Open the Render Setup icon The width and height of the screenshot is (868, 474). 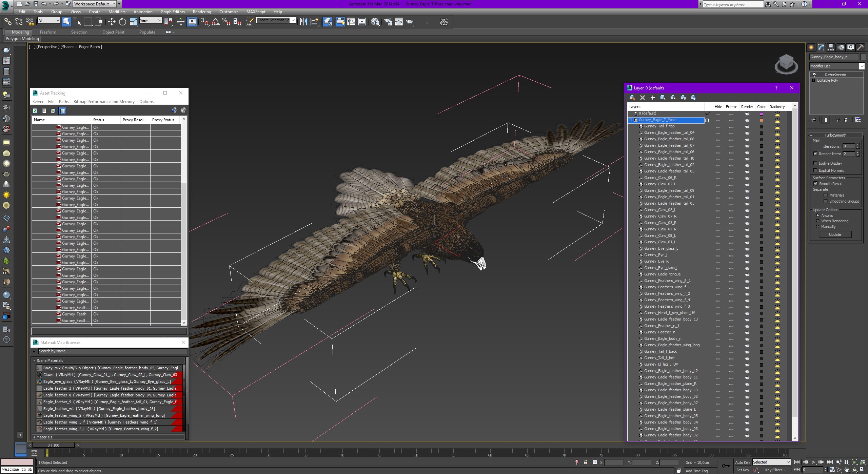[388, 22]
